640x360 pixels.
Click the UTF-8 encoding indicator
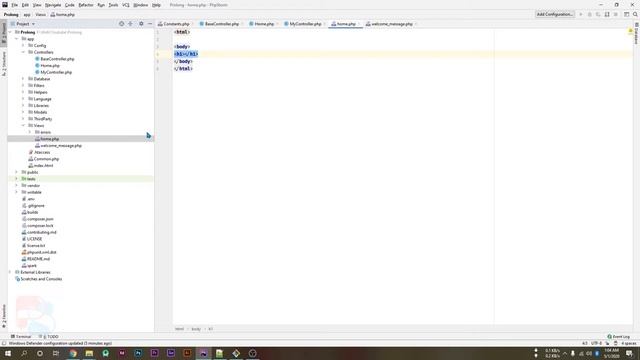[x=596, y=343]
